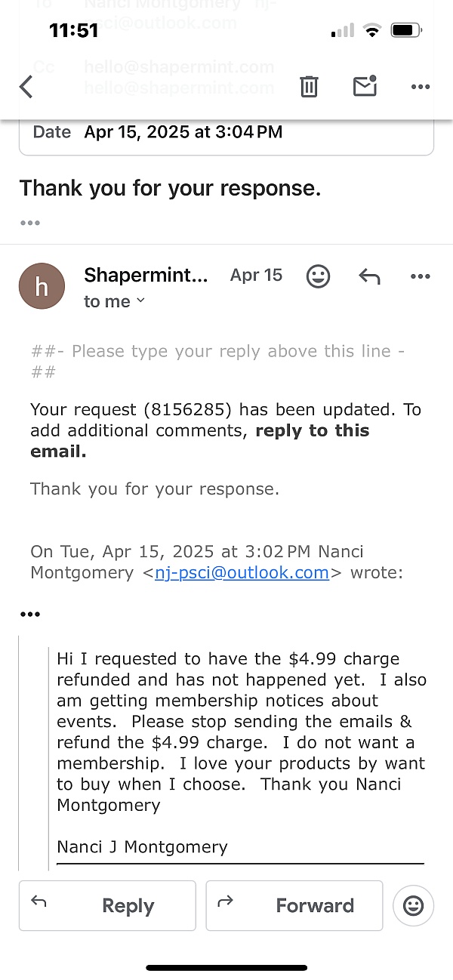
Task: Expand the 'to me' recipient details
Action: (x=115, y=301)
